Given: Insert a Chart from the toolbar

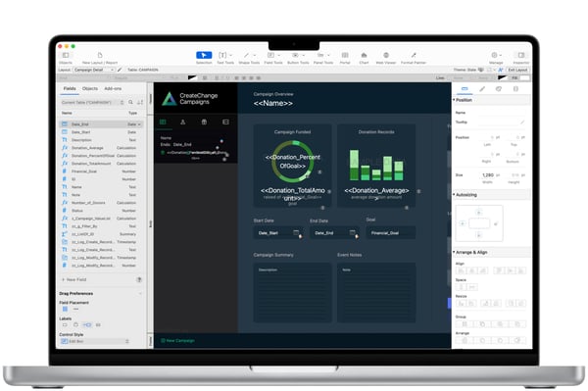Looking at the screenshot, I should 364,55.
